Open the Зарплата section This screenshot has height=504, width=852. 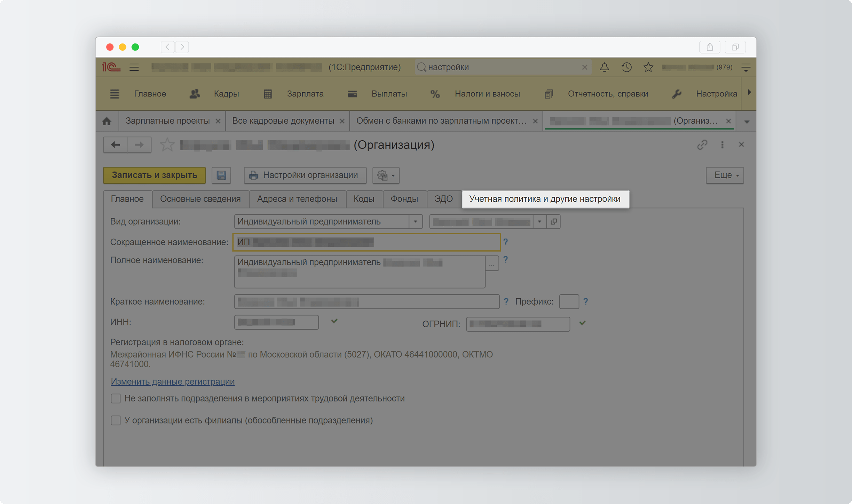click(x=305, y=94)
